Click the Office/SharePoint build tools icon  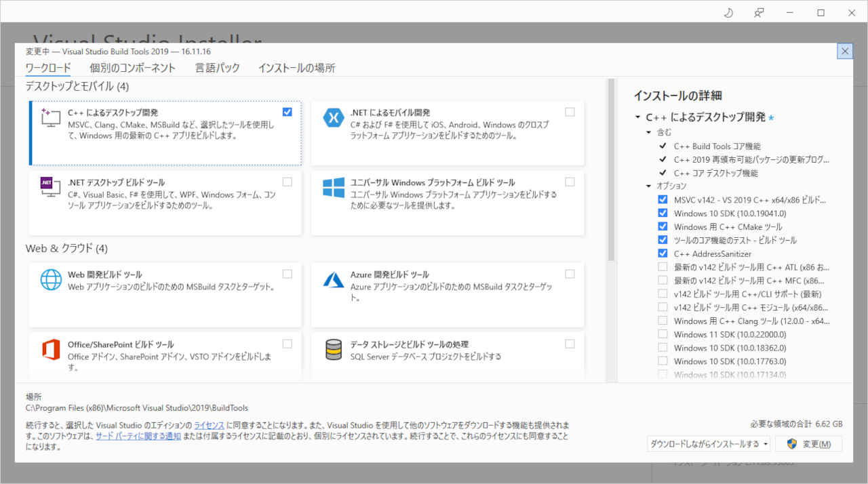click(x=52, y=349)
